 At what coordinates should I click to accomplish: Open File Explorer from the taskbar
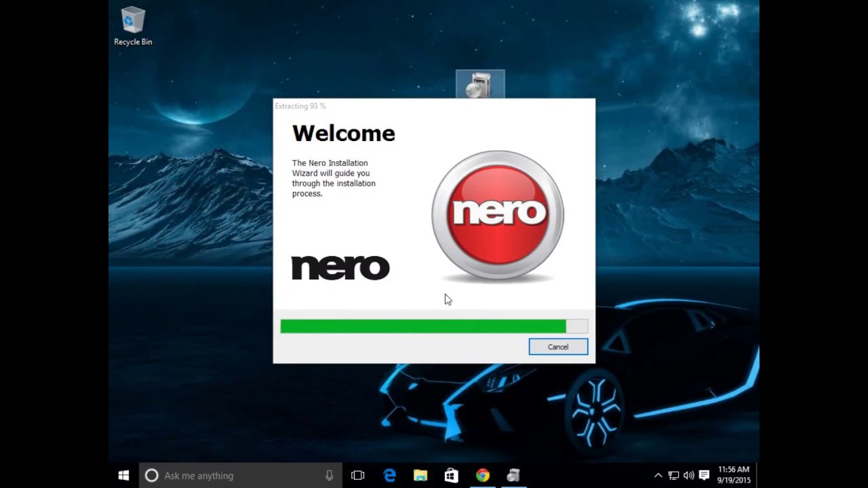(420, 475)
